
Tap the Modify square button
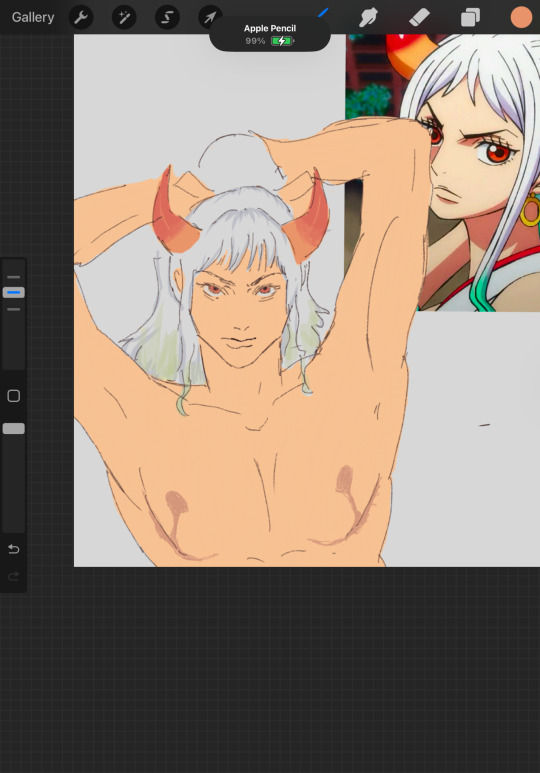click(x=14, y=396)
